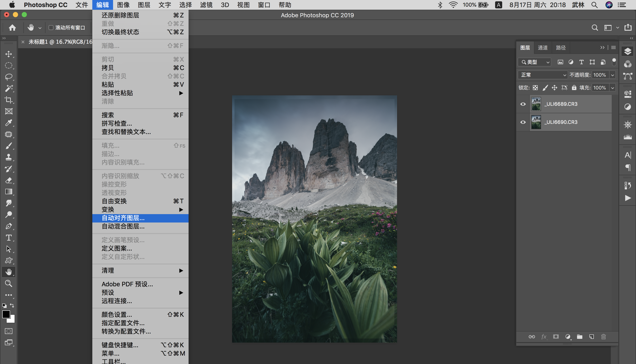The width and height of the screenshot is (636, 364).
Task: Expand the 不透明度 opacity dropdown arrow
Action: (613, 75)
